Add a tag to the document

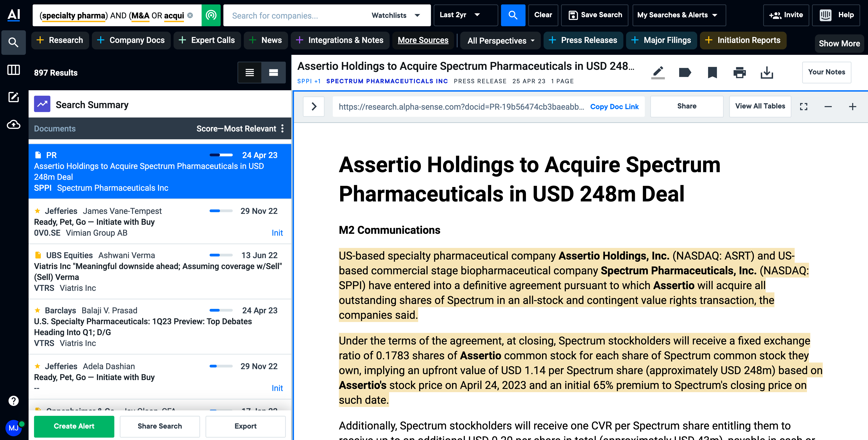(685, 73)
